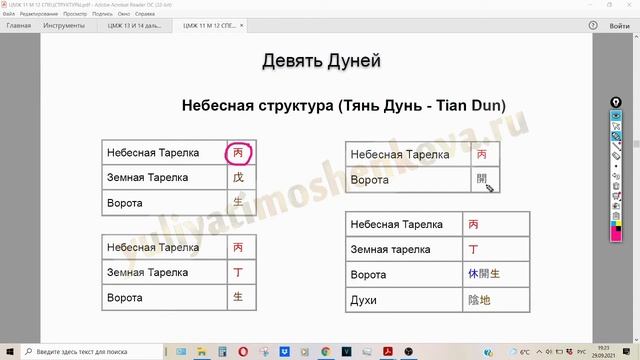
Task: Select the line drawing tool in annotation toolbar
Action: pyautogui.click(x=616, y=146)
